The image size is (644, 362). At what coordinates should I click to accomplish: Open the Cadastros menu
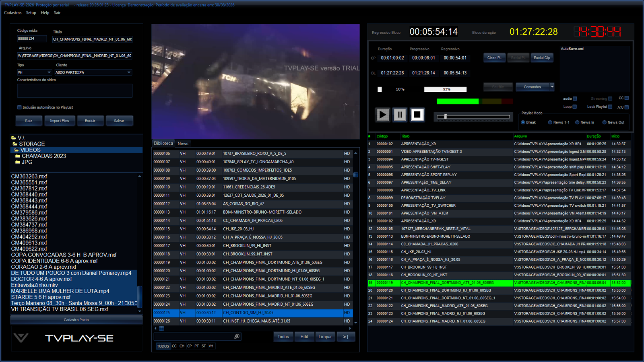point(13,13)
